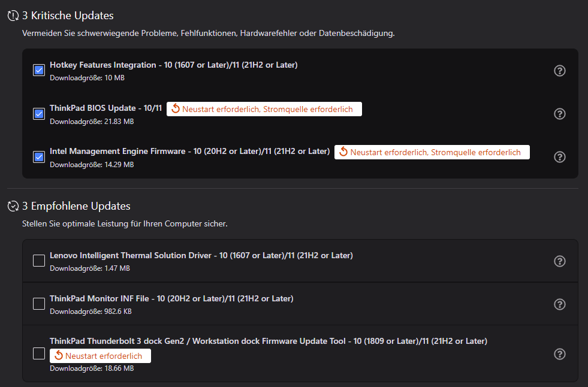This screenshot has height=387, width=588.
Task: Show help for ThinkPad Monitor INF File
Action: (559, 304)
